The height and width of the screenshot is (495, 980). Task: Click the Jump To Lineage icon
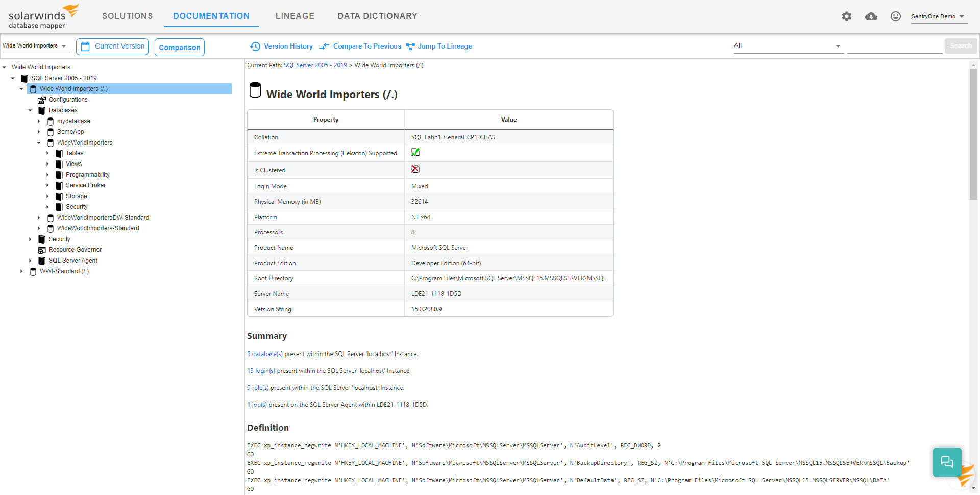click(410, 46)
